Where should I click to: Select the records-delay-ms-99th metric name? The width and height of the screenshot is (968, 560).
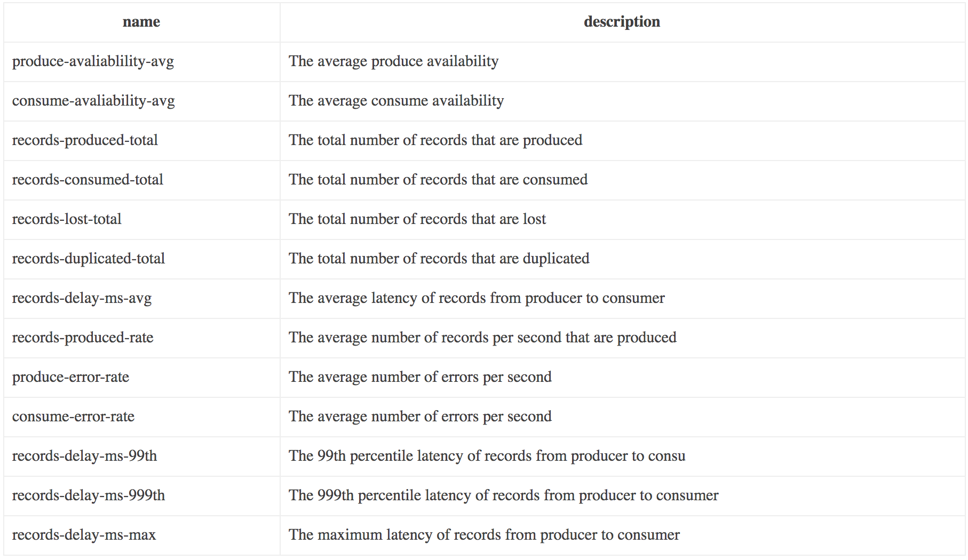point(84,457)
